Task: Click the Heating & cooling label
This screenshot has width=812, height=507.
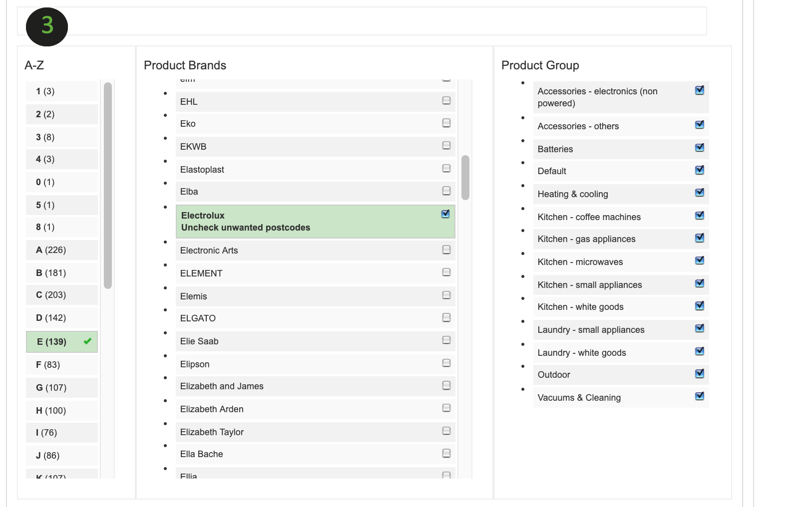Action: click(573, 194)
